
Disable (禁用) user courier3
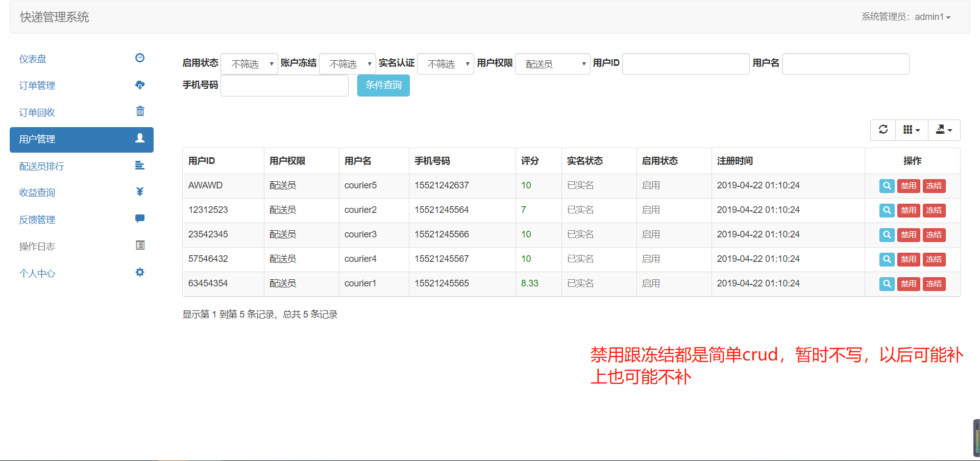909,235
